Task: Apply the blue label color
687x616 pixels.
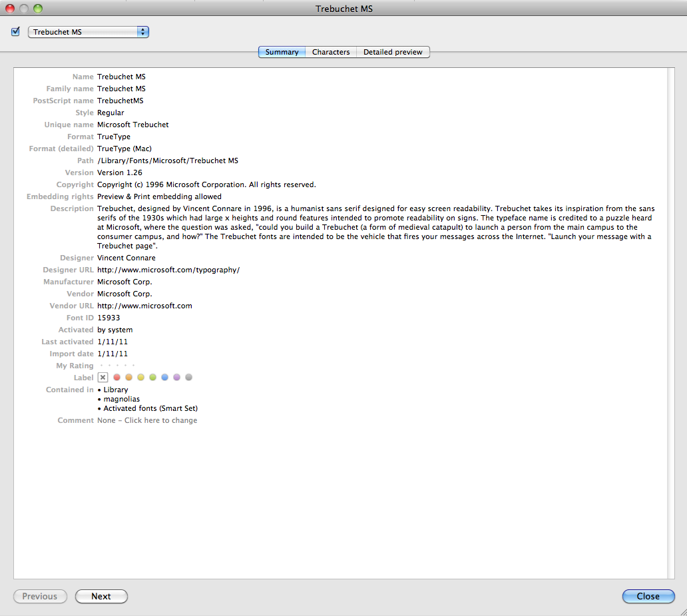Action: pyautogui.click(x=164, y=378)
